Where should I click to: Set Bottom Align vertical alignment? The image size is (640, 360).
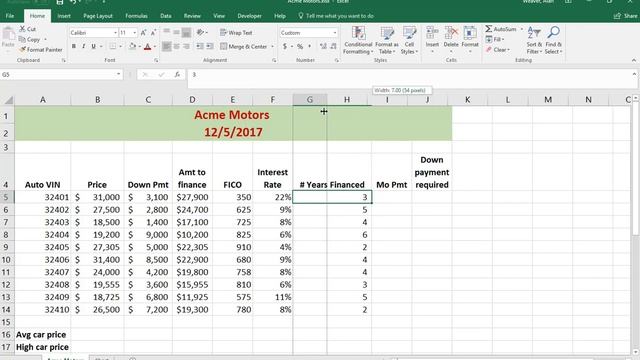click(x=187, y=32)
